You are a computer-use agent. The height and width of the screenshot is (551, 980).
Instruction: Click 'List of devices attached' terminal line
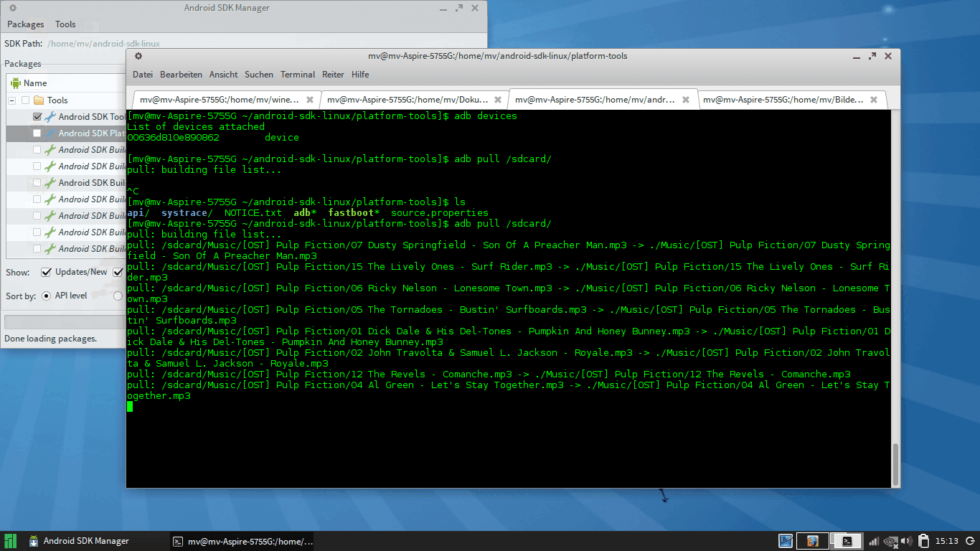coord(196,127)
